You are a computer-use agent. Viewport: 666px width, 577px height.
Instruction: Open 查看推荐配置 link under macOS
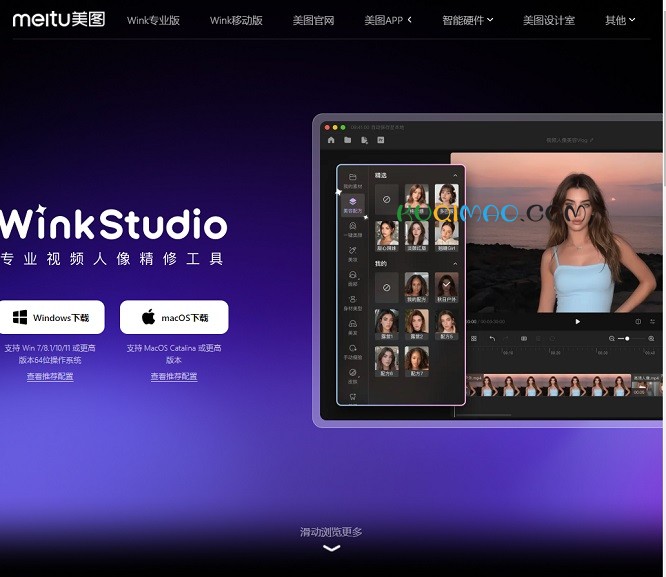tap(174, 376)
